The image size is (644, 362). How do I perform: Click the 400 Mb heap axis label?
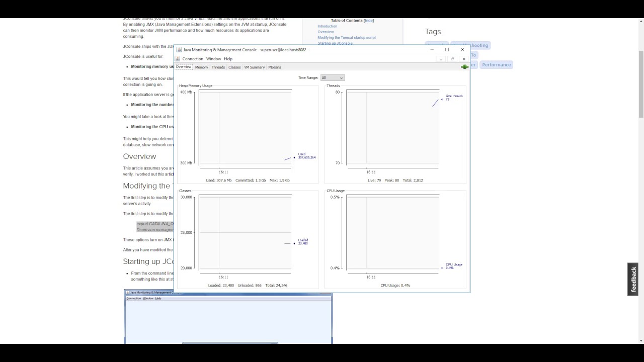186,92
